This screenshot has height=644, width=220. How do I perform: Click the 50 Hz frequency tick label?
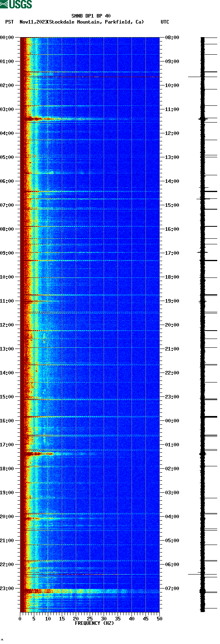pyautogui.click(x=159, y=619)
